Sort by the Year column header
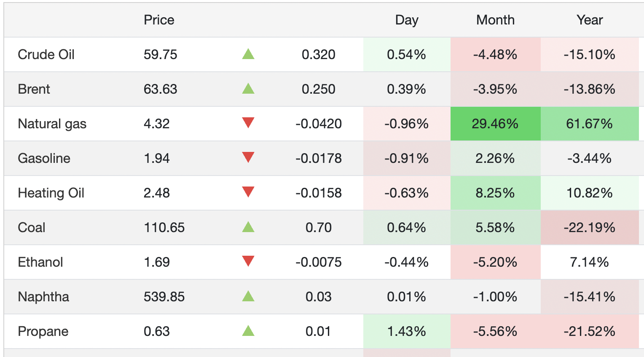The width and height of the screenshot is (644, 357). tap(590, 20)
